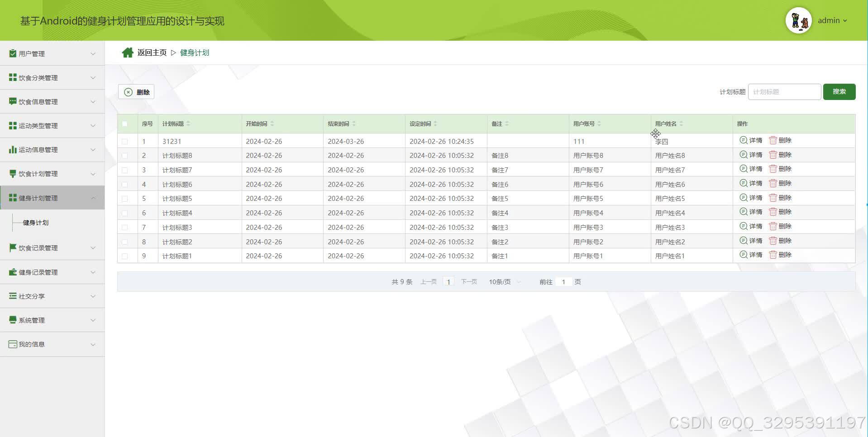Click the 运动类型管理 grid icon
The height and width of the screenshot is (437, 868).
point(13,125)
